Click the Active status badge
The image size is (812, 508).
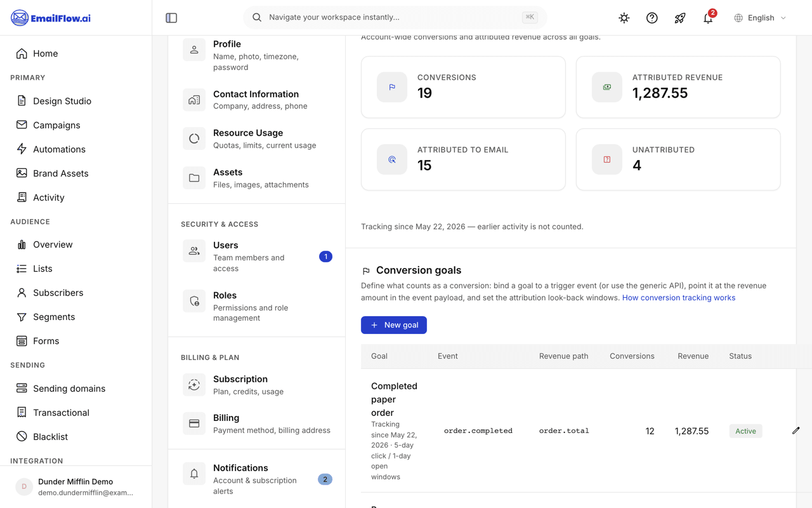coord(745,431)
